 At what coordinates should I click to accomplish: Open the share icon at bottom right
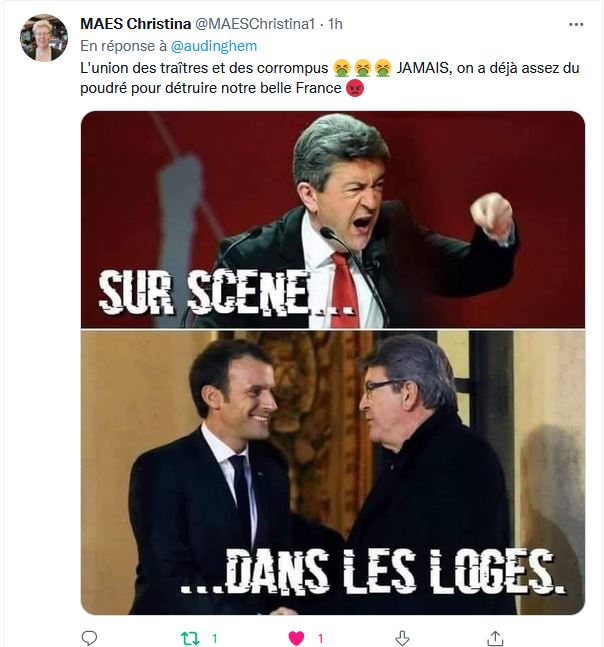coord(495,637)
